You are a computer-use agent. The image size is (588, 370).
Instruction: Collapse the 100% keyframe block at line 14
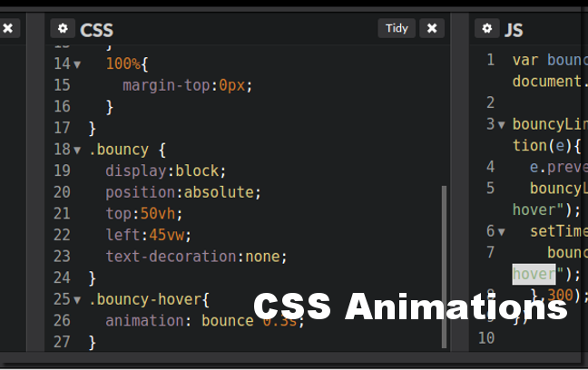point(77,64)
